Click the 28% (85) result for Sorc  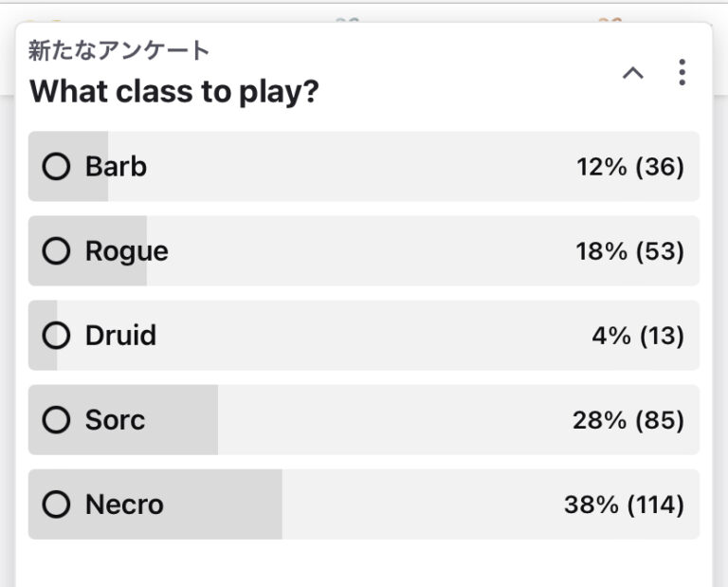628,420
